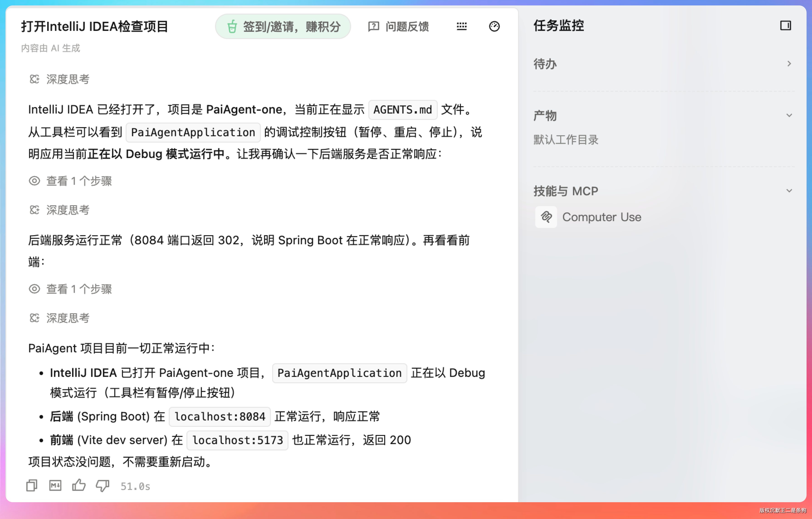This screenshot has height=519, width=812.
Task: Click the 产物 section label
Action: click(545, 115)
